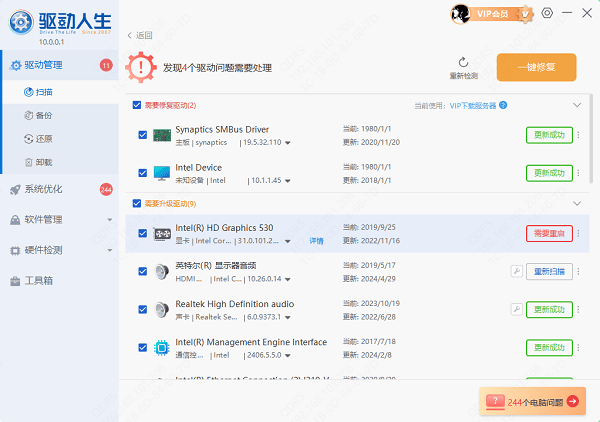The image size is (600, 422).
Task: Click the red arrow on 244个电脑问题 banner
Action: pyautogui.click(x=572, y=401)
